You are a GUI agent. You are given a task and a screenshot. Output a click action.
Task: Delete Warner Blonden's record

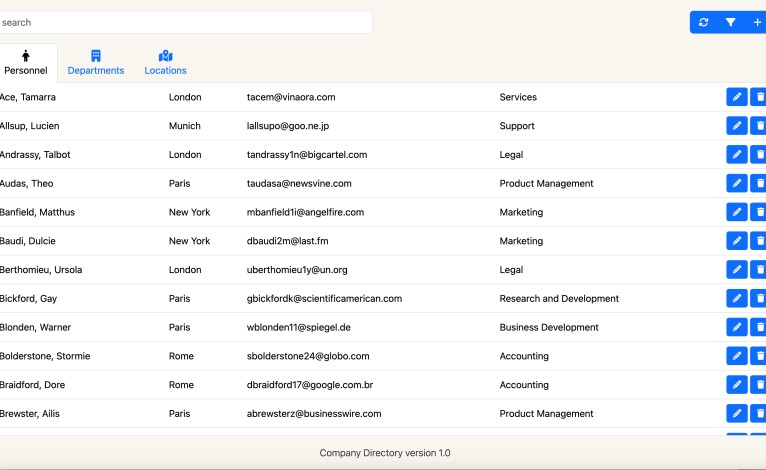click(759, 328)
